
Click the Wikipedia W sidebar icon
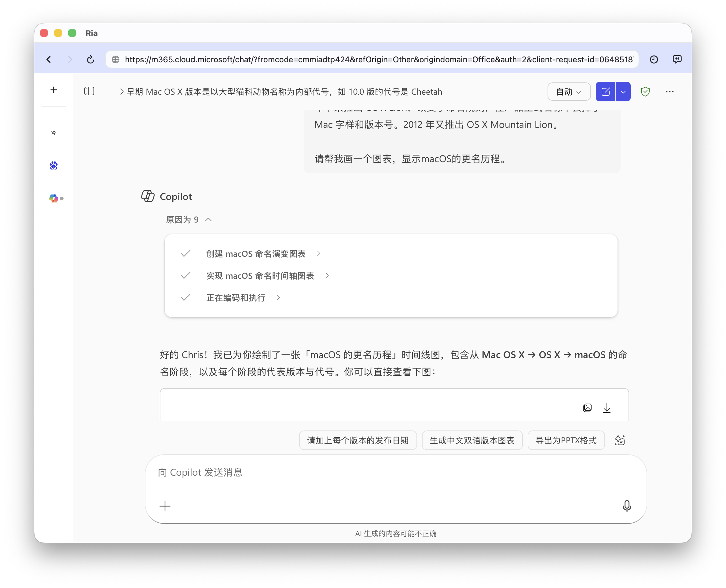(x=53, y=133)
